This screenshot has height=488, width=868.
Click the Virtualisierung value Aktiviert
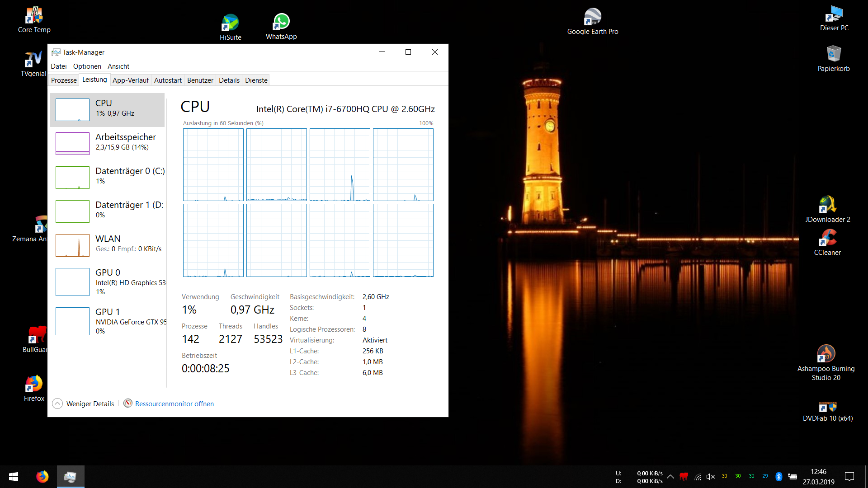(375, 340)
